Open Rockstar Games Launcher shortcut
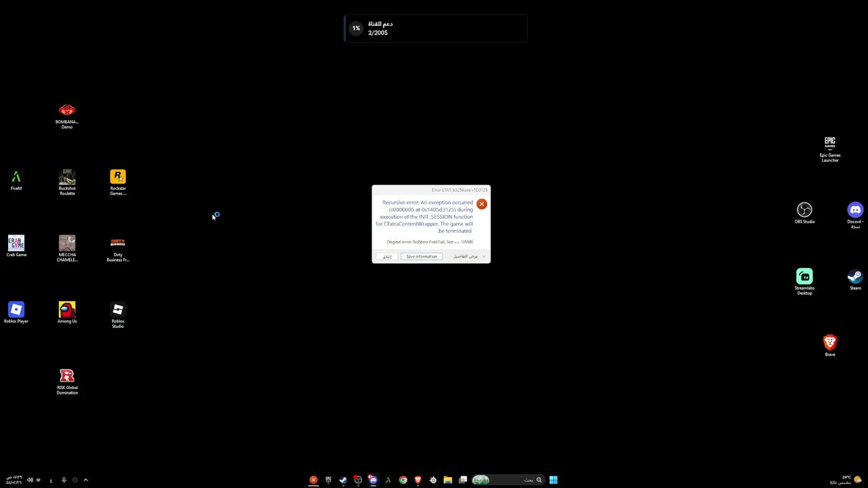 pyautogui.click(x=118, y=182)
